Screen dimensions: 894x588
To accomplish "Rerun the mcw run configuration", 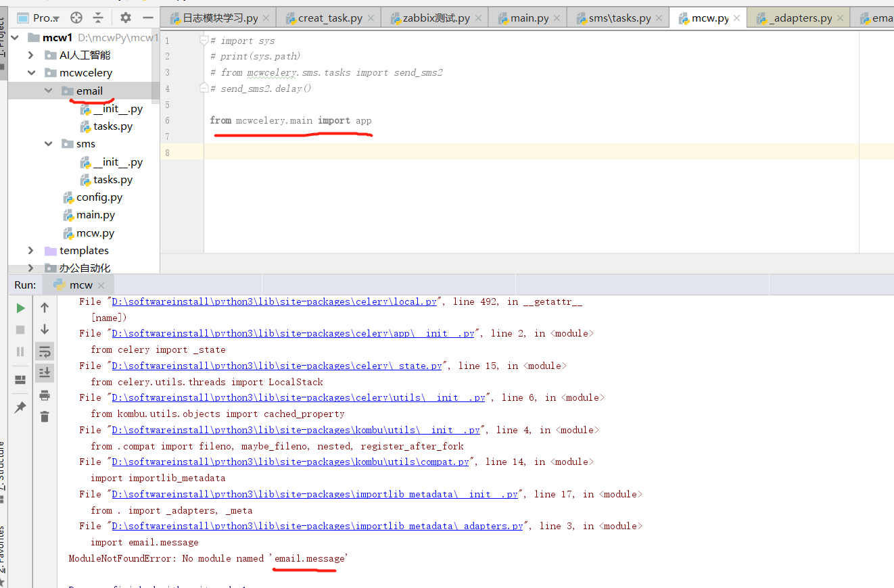I will pyautogui.click(x=20, y=308).
